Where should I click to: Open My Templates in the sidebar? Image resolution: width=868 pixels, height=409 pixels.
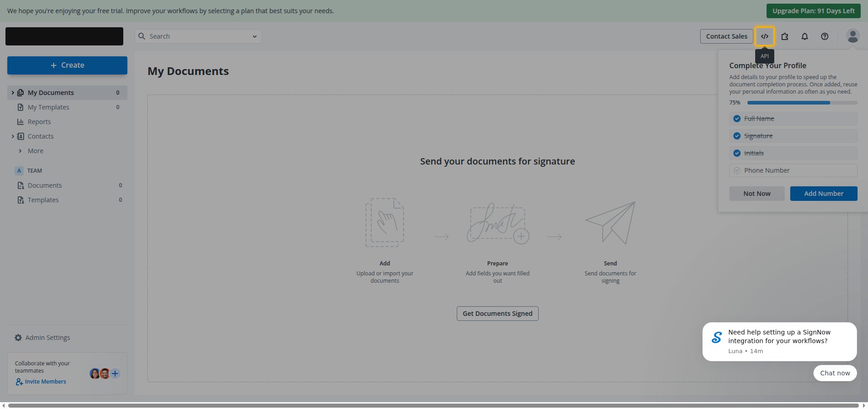pyautogui.click(x=67, y=107)
